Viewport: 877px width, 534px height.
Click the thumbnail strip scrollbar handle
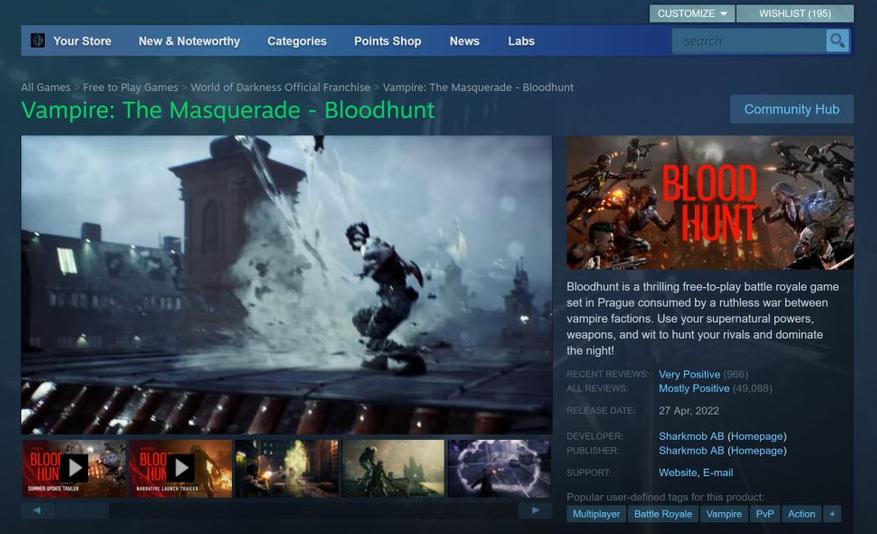tap(81, 510)
